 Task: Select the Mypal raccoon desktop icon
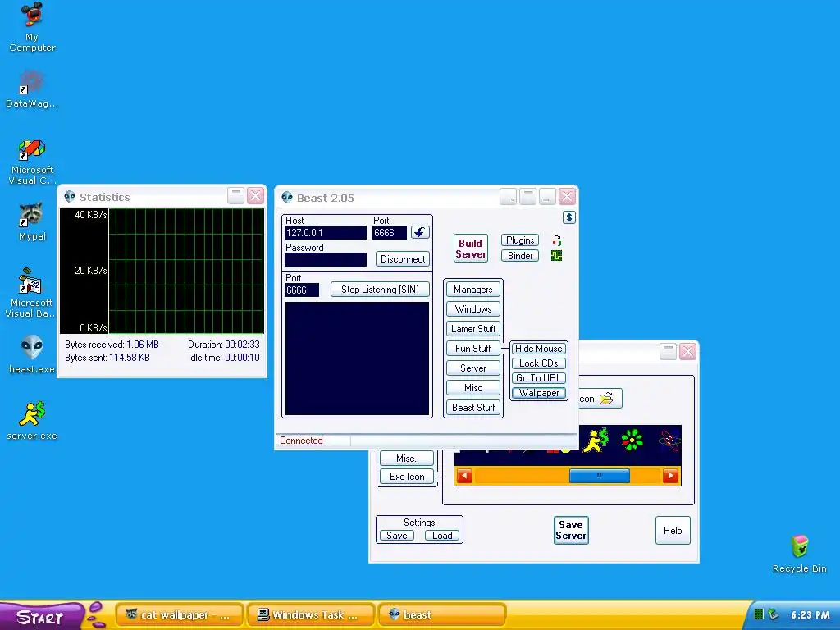pos(32,221)
